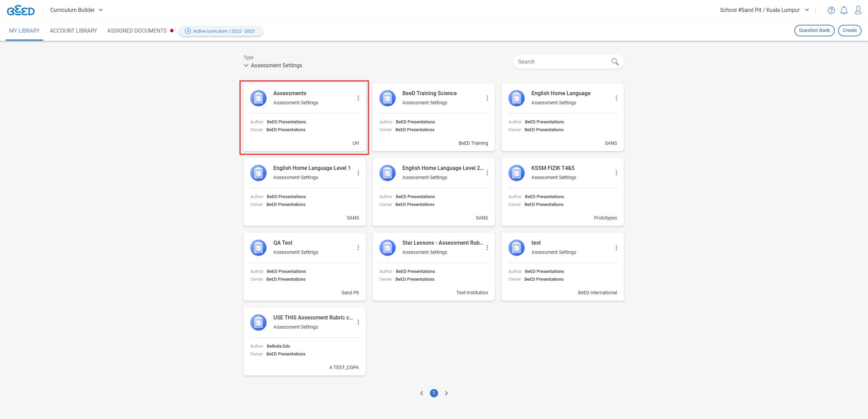Go to the previous page arrow
The image size is (868, 419).
[421, 393]
